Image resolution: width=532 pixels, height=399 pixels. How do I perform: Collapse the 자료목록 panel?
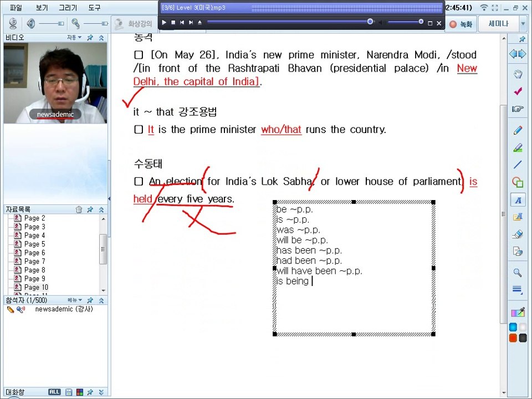(101, 209)
